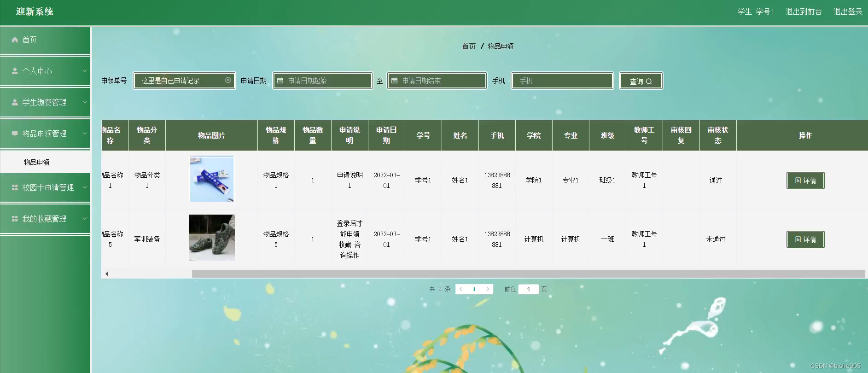Click the 军训装备 category cell
The height and width of the screenshot is (373, 868).
147,239
